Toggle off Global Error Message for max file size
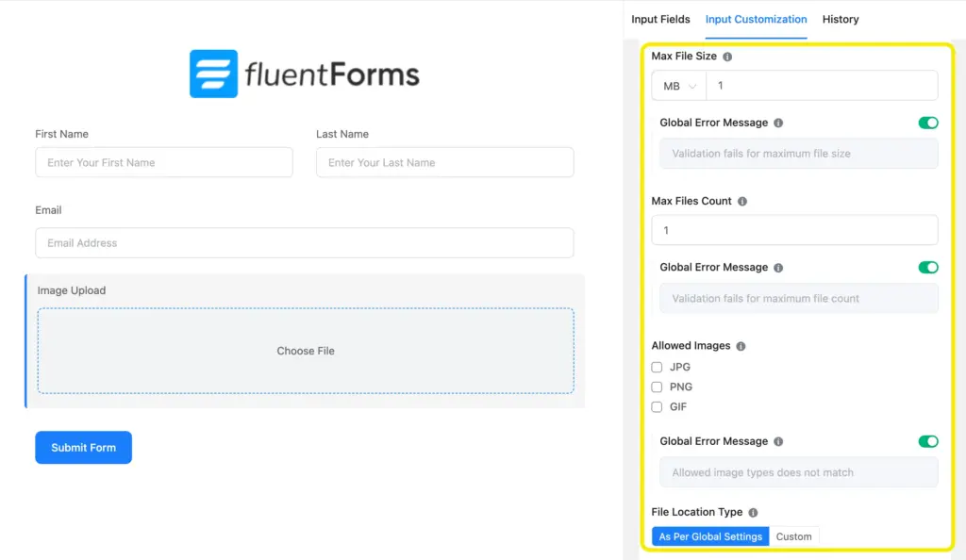Image resolution: width=966 pixels, height=560 pixels. [928, 123]
